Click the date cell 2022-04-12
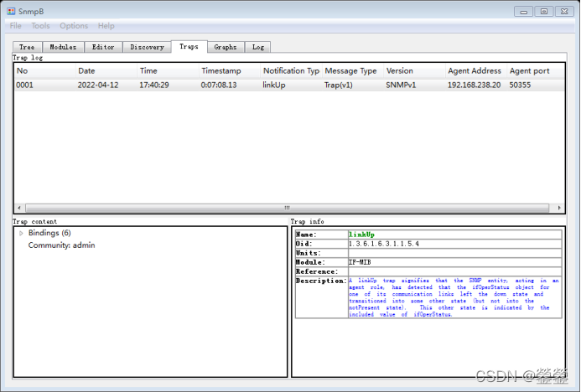The height and width of the screenshot is (392, 581). (x=98, y=85)
